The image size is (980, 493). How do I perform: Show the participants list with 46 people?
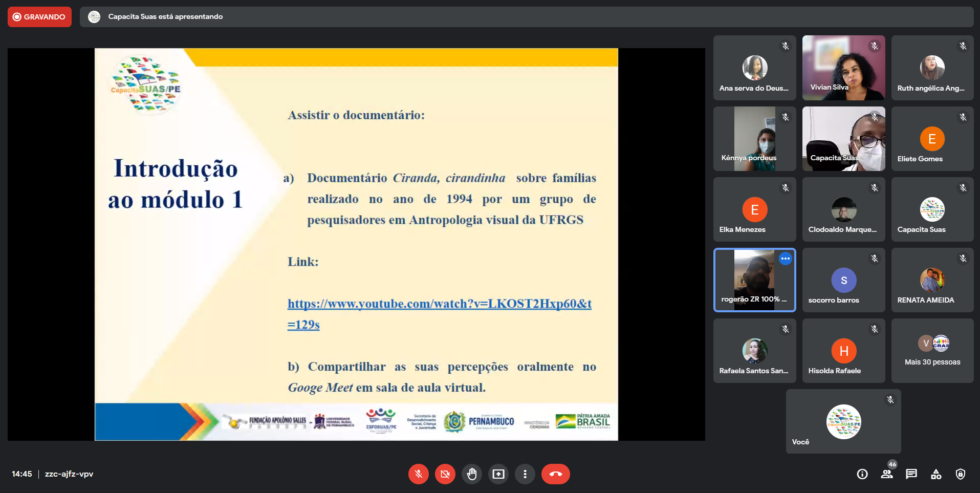[x=887, y=474]
